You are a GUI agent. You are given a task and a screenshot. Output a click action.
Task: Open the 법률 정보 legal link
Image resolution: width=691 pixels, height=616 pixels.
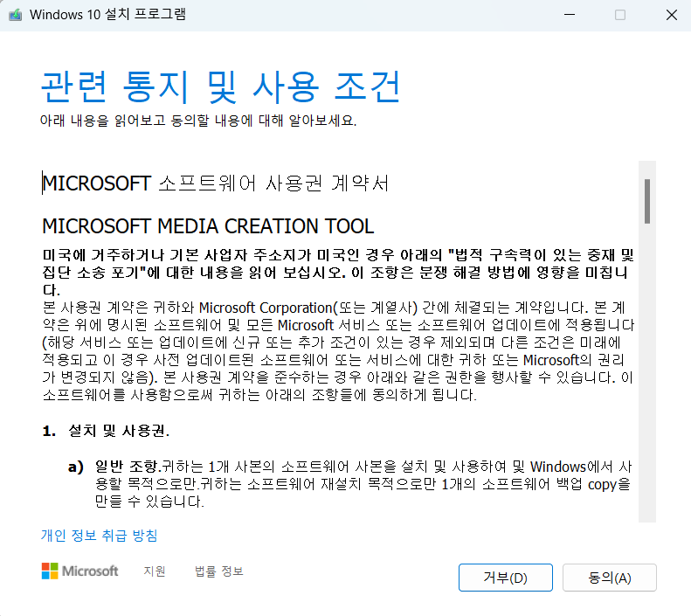tap(219, 571)
